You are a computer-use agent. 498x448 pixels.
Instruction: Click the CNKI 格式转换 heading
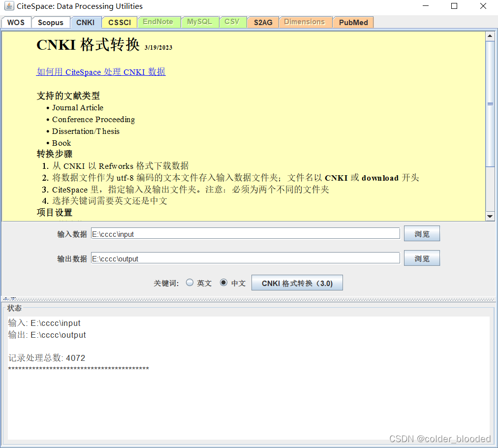pos(88,44)
